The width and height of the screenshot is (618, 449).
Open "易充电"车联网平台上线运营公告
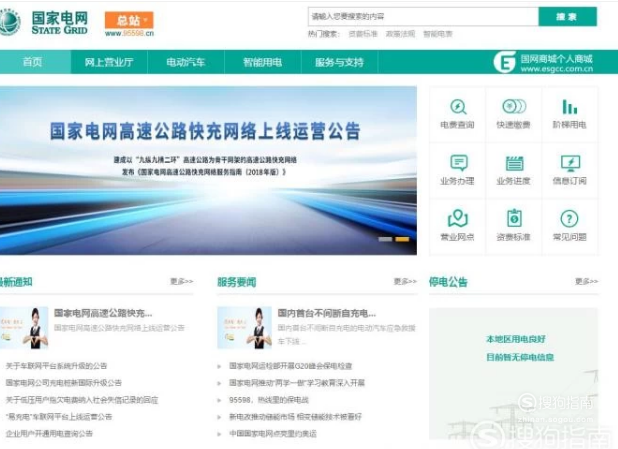click(x=59, y=417)
